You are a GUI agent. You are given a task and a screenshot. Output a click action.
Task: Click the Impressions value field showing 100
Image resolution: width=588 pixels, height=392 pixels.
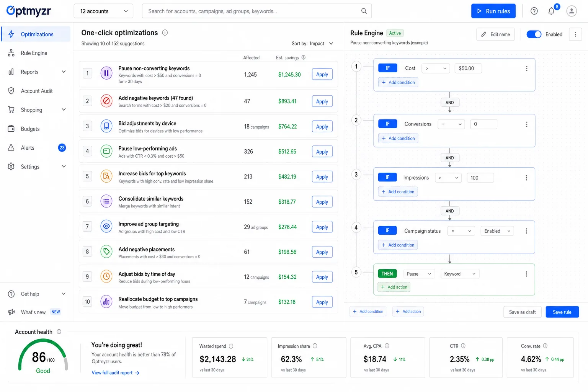coord(480,178)
